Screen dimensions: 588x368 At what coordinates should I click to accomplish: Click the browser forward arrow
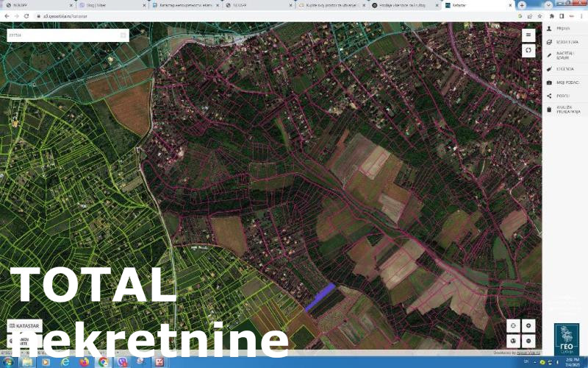point(16,16)
